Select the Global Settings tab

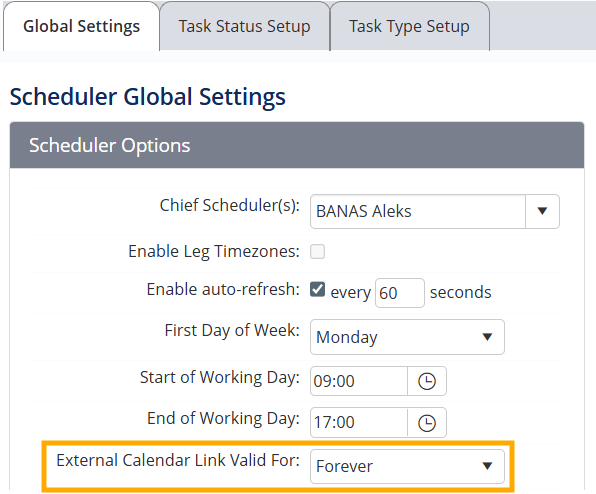tap(81, 27)
